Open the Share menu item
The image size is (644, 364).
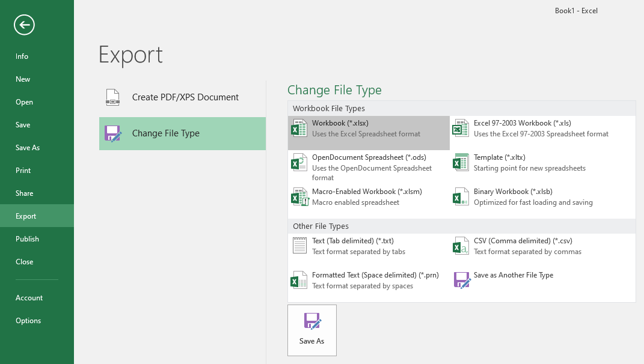pyautogui.click(x=25, y=193)
